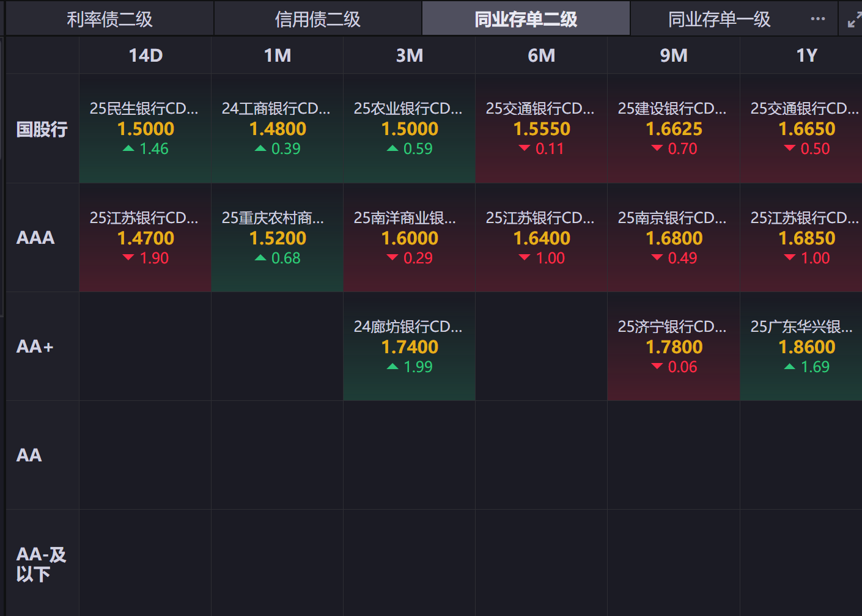
Task: Open the more tabs ellipsis menu
Action: click(x=818, y=19)
